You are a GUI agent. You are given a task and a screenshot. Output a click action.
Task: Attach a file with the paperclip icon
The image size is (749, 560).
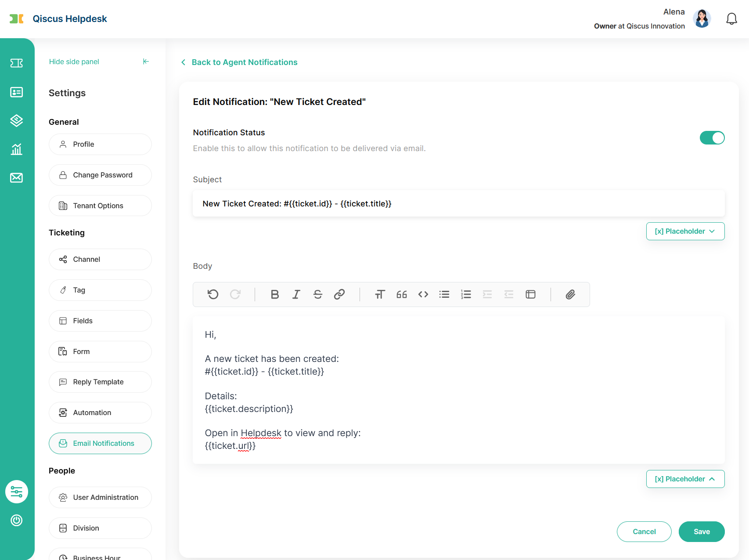(x=570, y=294)
